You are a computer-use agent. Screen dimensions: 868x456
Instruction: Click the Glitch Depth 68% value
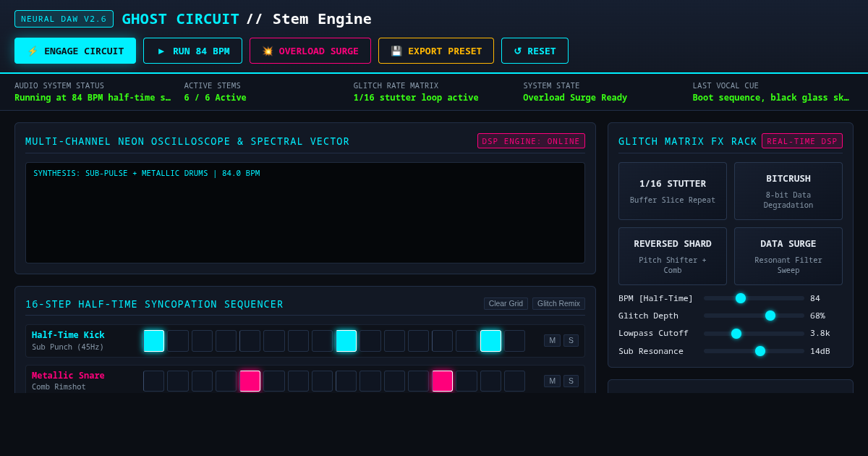(817, 316)
